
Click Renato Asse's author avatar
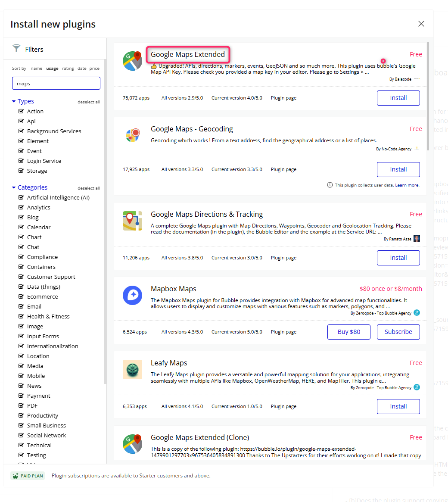[417, 238]
